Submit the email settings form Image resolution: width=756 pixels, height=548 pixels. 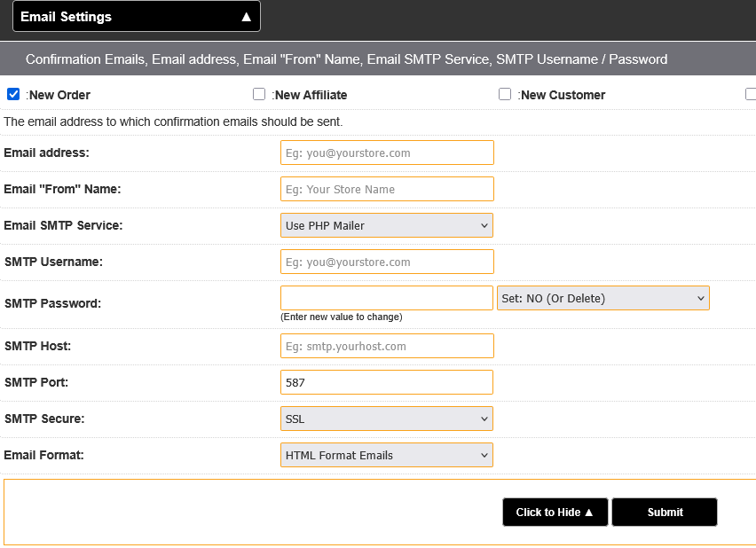click(x=665, y=512)
